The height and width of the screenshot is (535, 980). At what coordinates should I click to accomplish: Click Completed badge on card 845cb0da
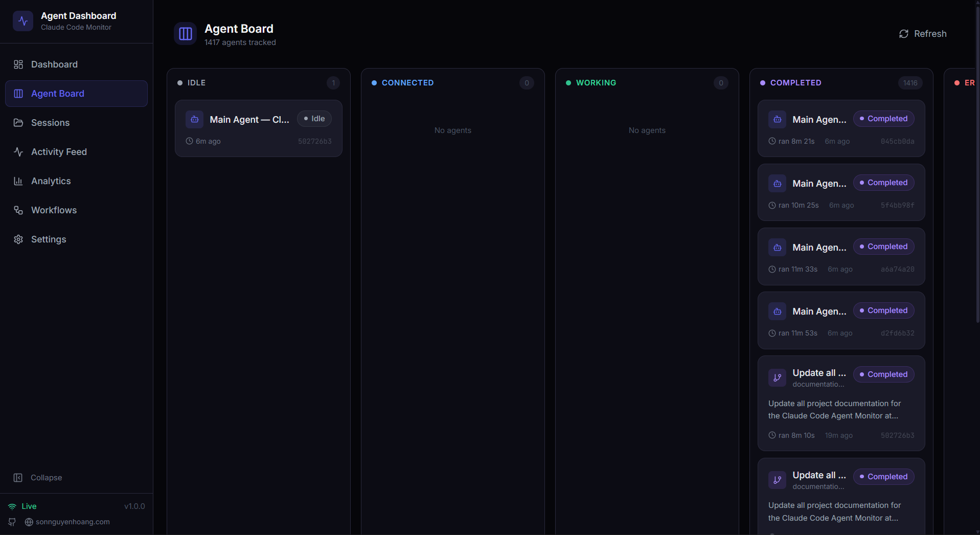[x=883, y=119]
